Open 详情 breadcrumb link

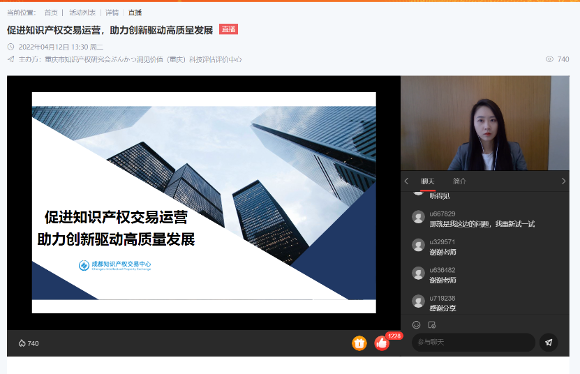pyautogui.click(x=112, y=13)
